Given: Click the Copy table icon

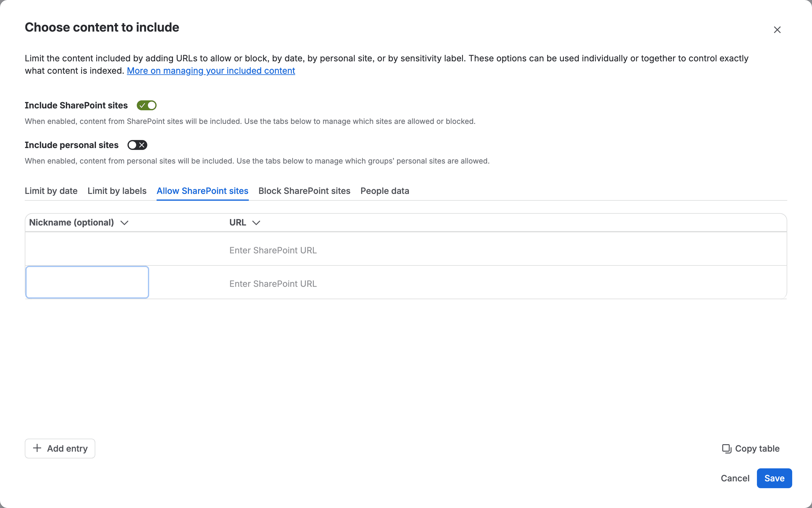Looking at the screenshot, I should pyautogui.click(x=727, y=449).
